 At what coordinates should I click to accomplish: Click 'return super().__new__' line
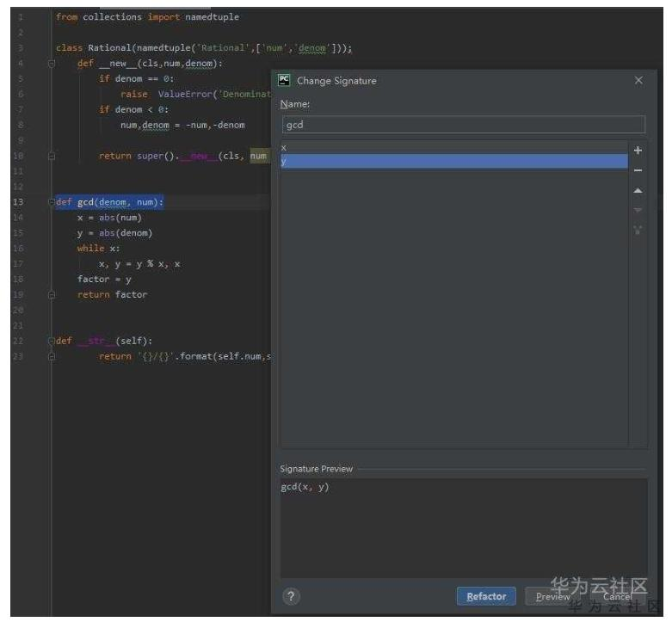(184, 156)
